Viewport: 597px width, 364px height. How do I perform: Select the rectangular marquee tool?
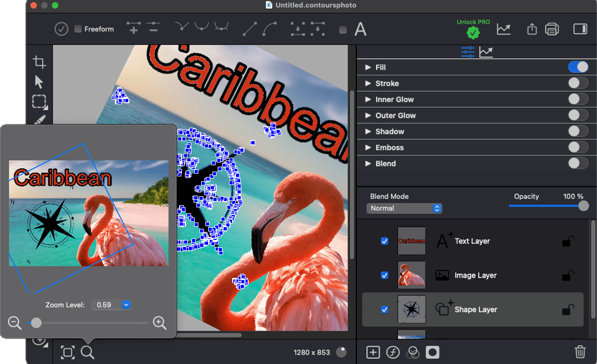40,102
